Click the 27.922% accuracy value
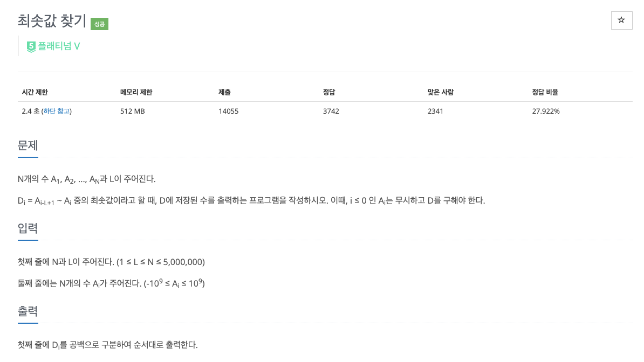The image size is (644, 362). coord(546,111)
